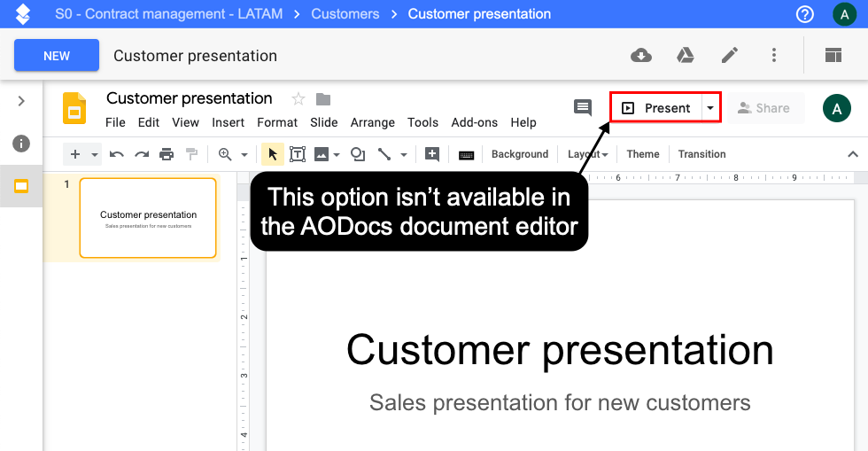
Task: Open the Arrange menu
Action: pyautogui.click(x=373, y=122)
